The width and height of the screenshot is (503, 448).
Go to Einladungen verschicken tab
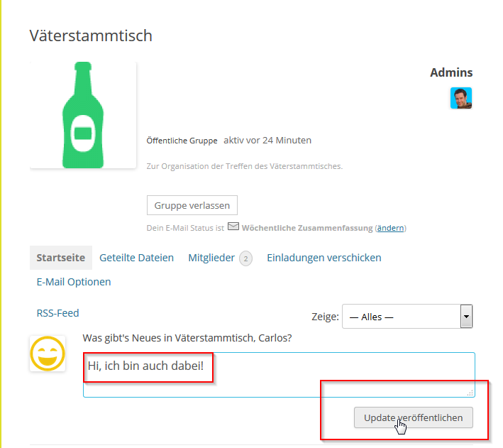click(x=324, y=258)
